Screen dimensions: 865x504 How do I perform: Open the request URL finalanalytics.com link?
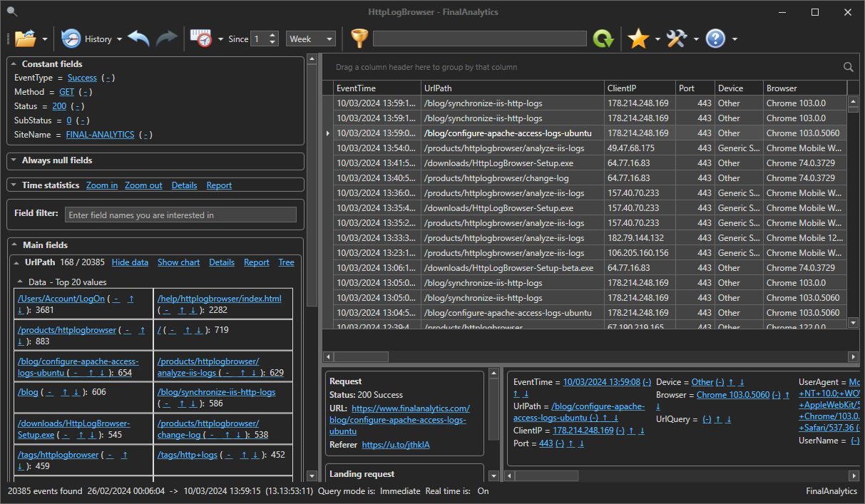pyautogui.click(x=399, y=420)
